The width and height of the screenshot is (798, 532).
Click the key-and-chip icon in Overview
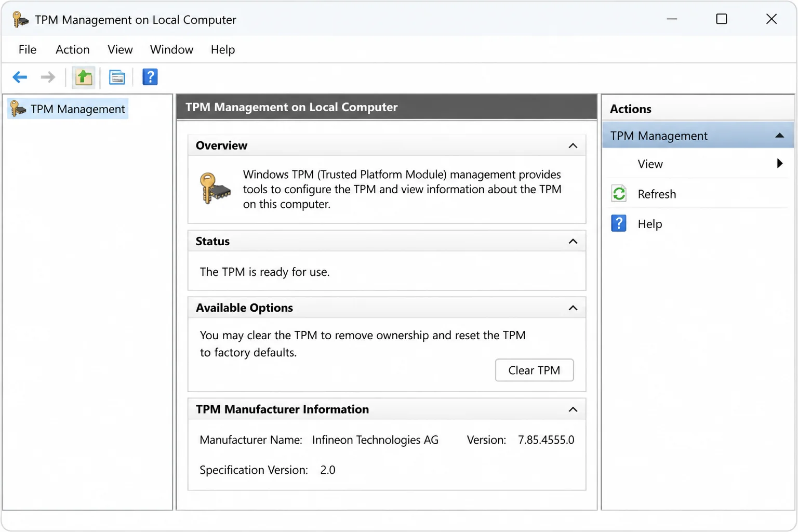pos(215,188)
